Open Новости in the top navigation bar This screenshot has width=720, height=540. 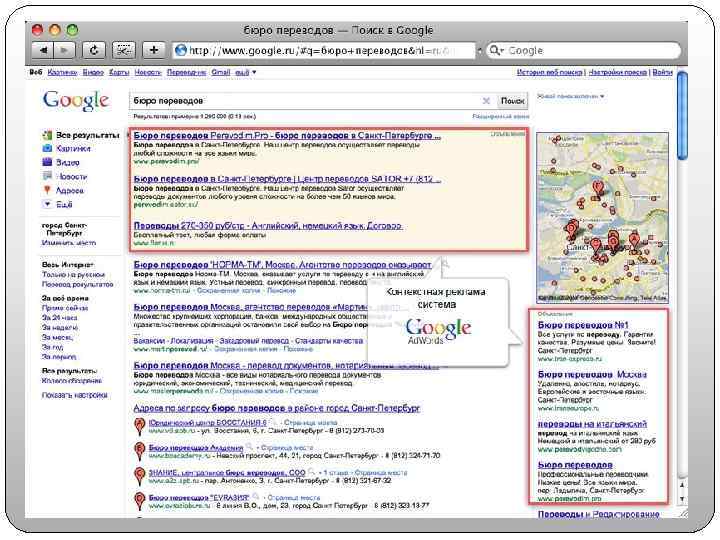coord(148,73)
